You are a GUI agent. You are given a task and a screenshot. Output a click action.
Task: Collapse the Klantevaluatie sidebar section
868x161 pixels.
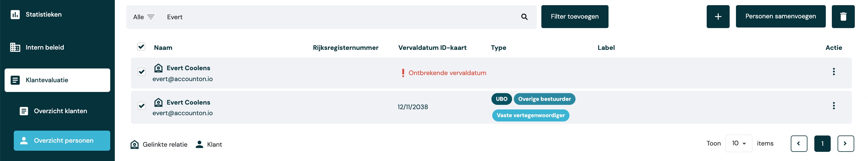coord(57,80)
